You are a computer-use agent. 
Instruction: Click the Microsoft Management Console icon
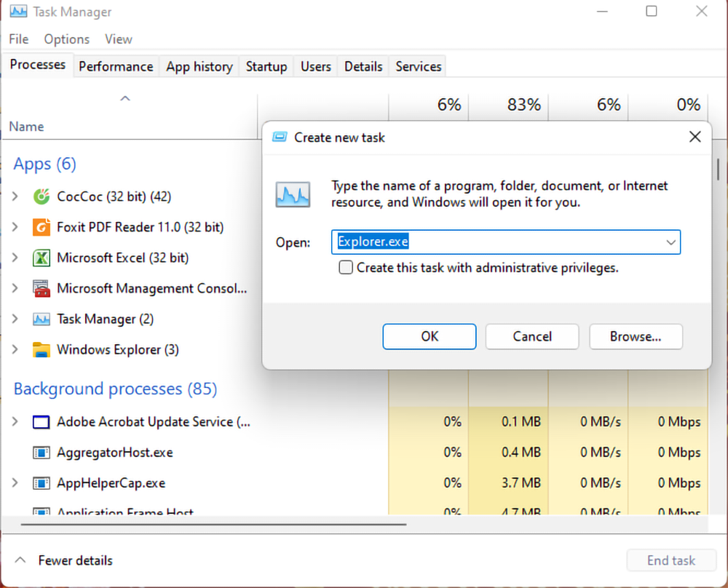pyautogui.click(x=41, y=289)
